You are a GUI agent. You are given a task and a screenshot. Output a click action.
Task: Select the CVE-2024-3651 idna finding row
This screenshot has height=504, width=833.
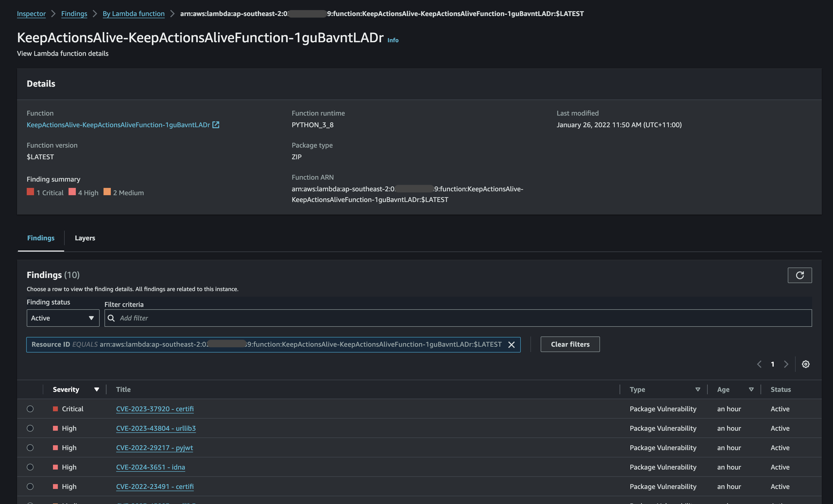(x=30, y=467)
